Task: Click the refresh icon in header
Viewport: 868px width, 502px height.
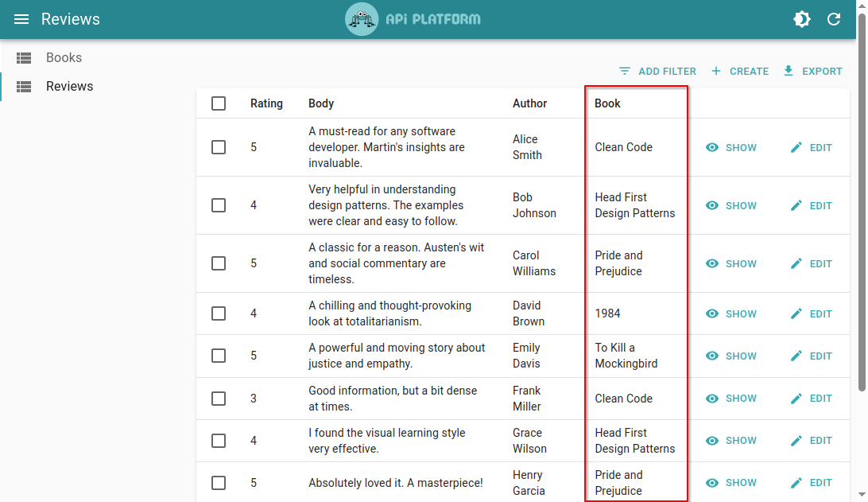Action: (x=834, y=19)
